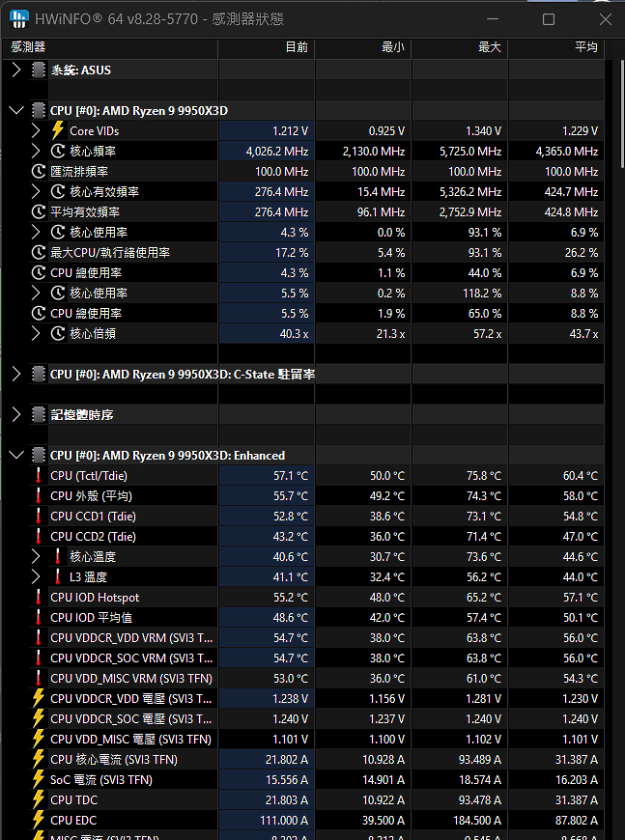Click the chip icon beside 系统: ASUS
625x840 pixels.
(x=38, y=70)
